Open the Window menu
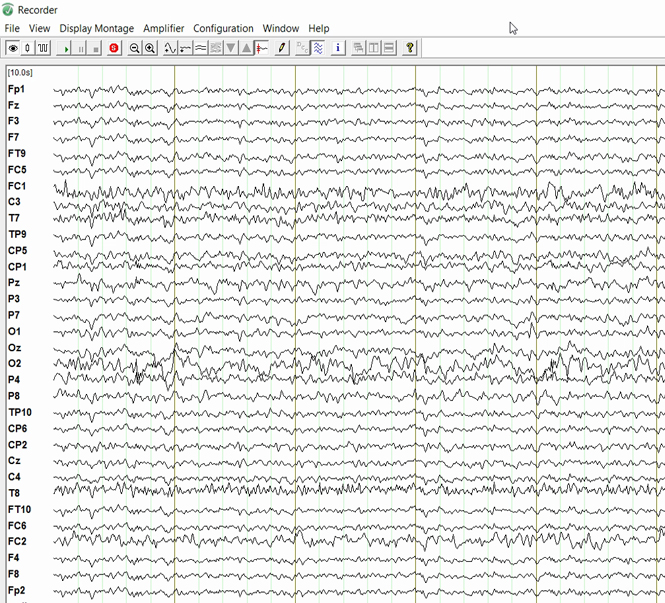 click(280, 28)
